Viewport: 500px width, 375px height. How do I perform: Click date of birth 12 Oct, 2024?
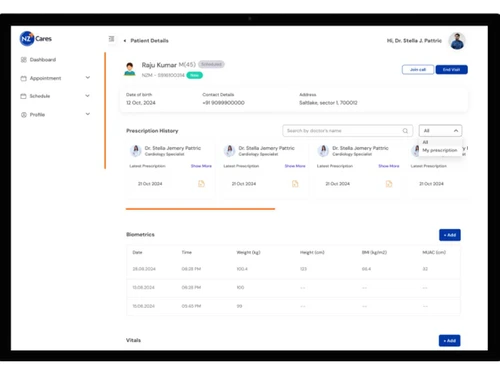tap(141, 103)
